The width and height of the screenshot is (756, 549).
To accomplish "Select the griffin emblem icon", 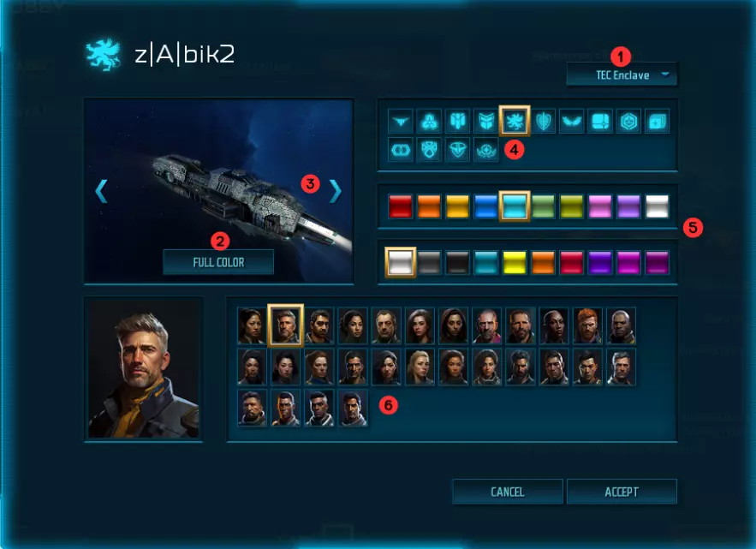I will tap(515, 121).
